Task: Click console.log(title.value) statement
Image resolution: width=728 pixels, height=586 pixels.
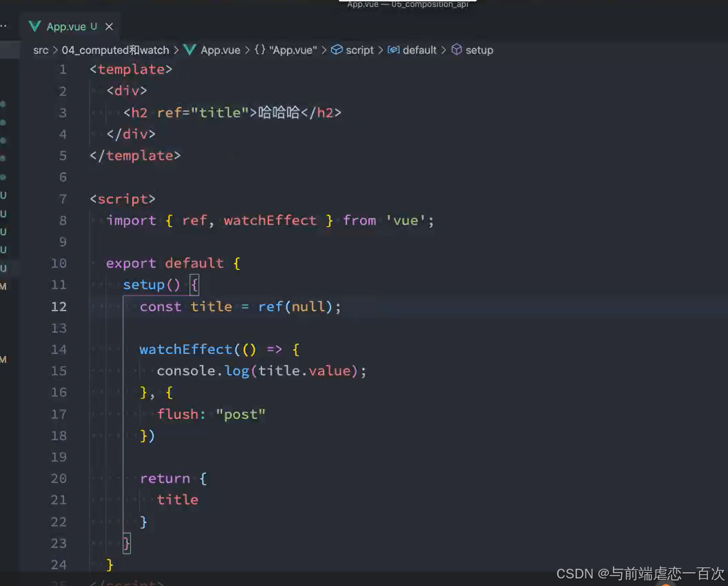Action: coord(262,371)
